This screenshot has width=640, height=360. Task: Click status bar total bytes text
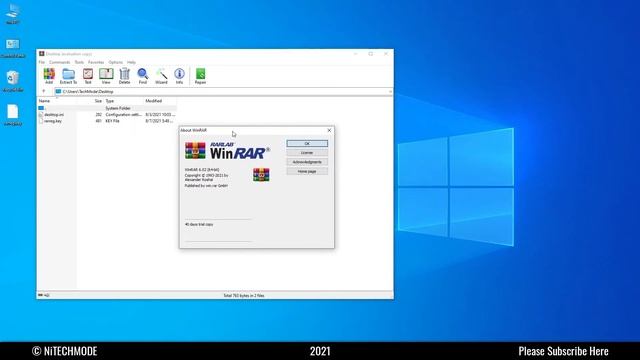click(x=244, y=296)
